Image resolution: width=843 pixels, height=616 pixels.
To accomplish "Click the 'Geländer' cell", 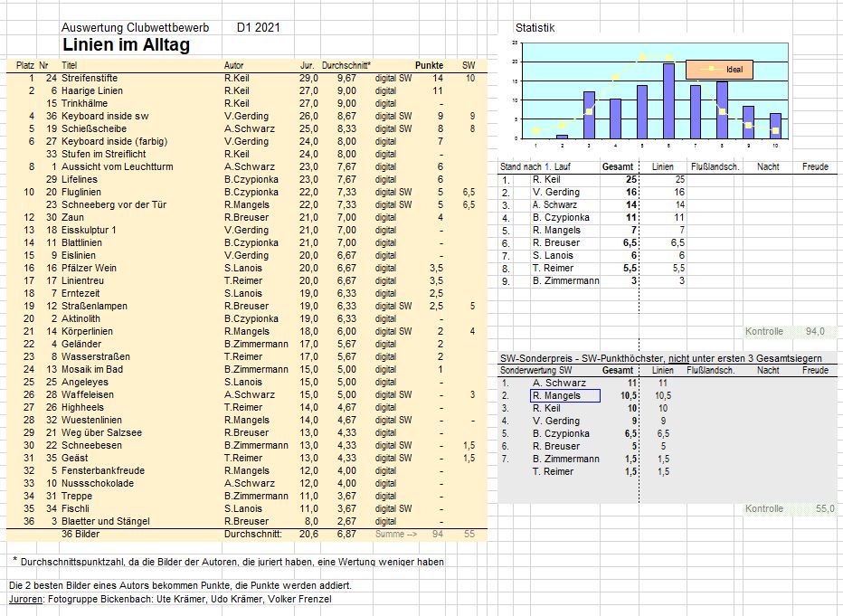I will [x=81, y=344].
